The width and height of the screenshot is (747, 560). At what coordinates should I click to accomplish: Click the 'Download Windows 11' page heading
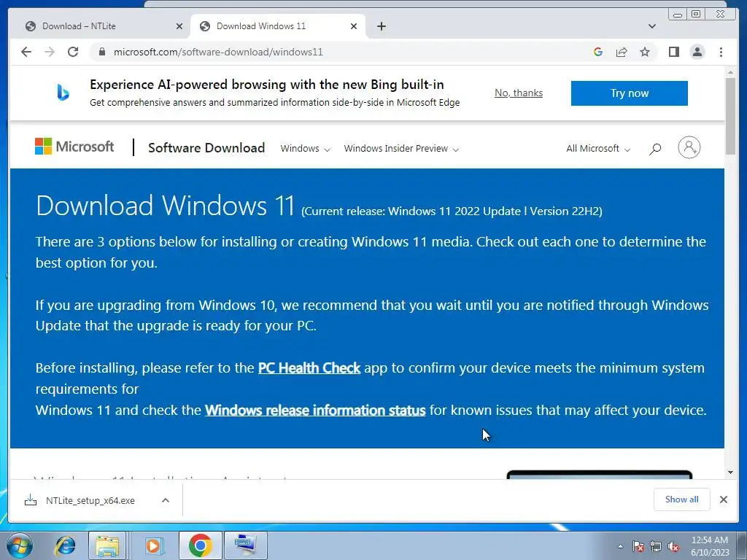click(166, 205)
